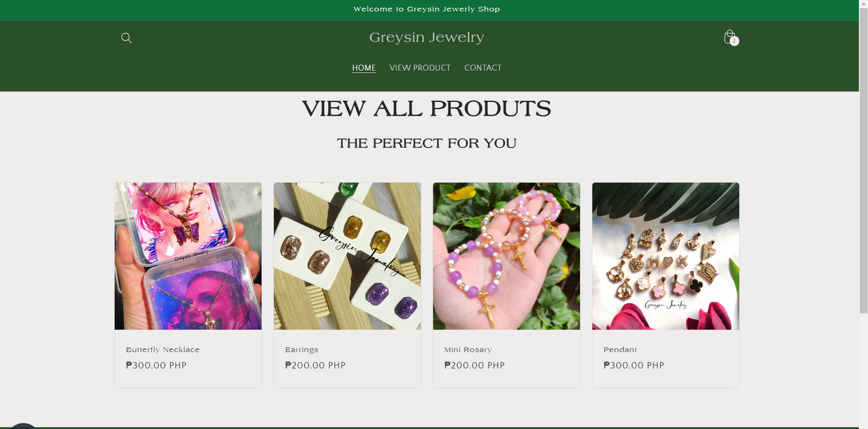Open the VIEW PRODUCT menu item
The width and height of the screenshot is (868, 429).
click(x=420, y=68)
